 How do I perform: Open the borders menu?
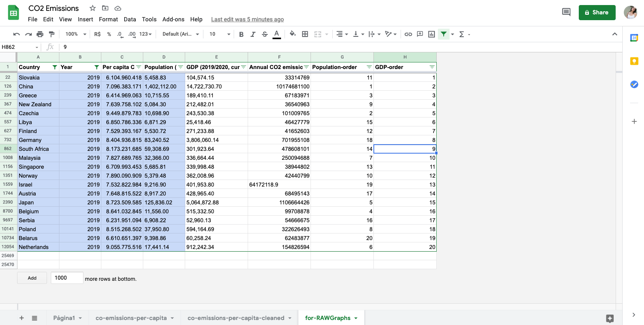[x=305, y=34]
